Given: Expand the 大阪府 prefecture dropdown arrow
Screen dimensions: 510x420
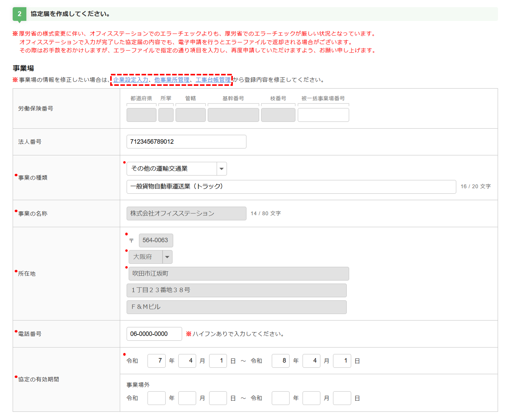Looking at the screenshot, I should click(167, 257).
